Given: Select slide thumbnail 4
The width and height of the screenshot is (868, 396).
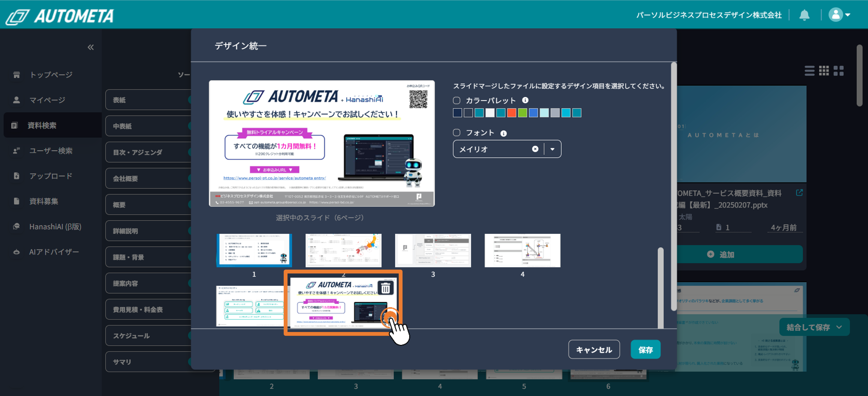Looking at the screenshot, I should tap(522, 251).
